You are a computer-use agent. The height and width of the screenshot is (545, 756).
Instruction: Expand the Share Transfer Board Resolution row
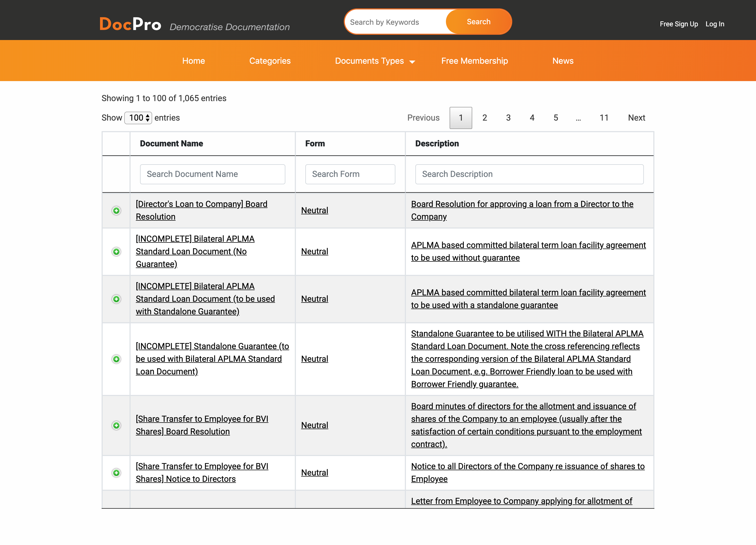click(116, 425)
